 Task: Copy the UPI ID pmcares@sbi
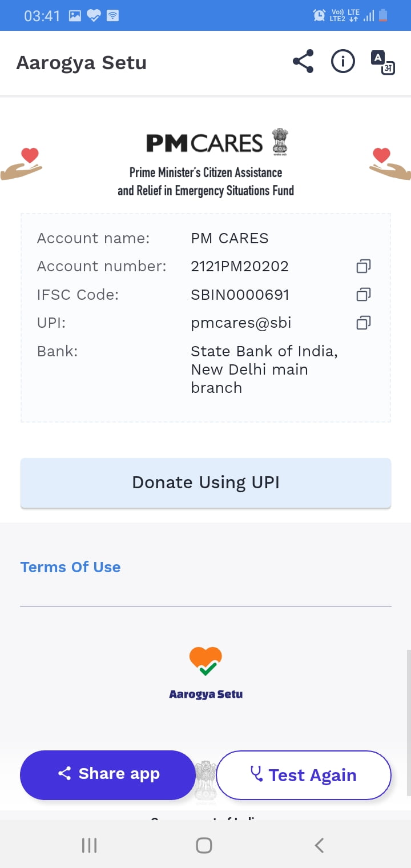pyautogui.click(x=364, y=323)
